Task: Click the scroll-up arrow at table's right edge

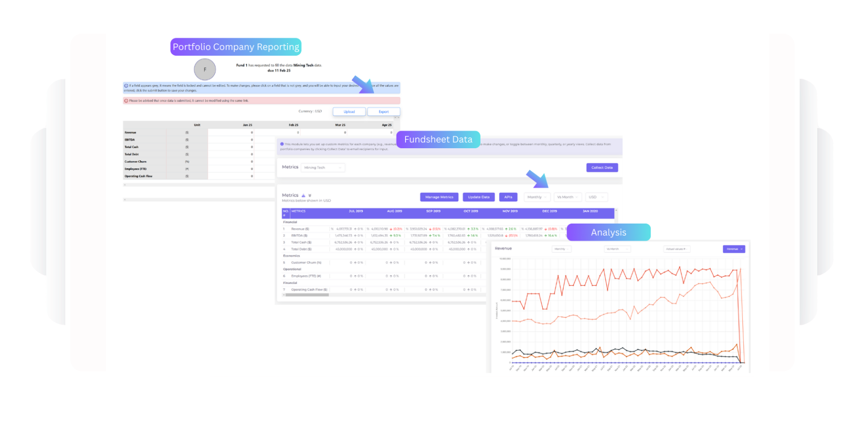Action: tap(616, 210)
